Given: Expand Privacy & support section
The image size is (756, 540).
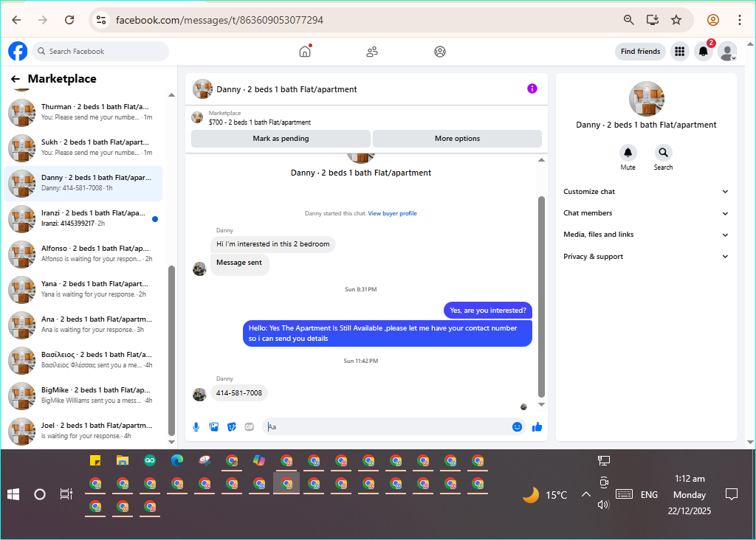Looking at the screenshot, I should click(x=645, y=256).
